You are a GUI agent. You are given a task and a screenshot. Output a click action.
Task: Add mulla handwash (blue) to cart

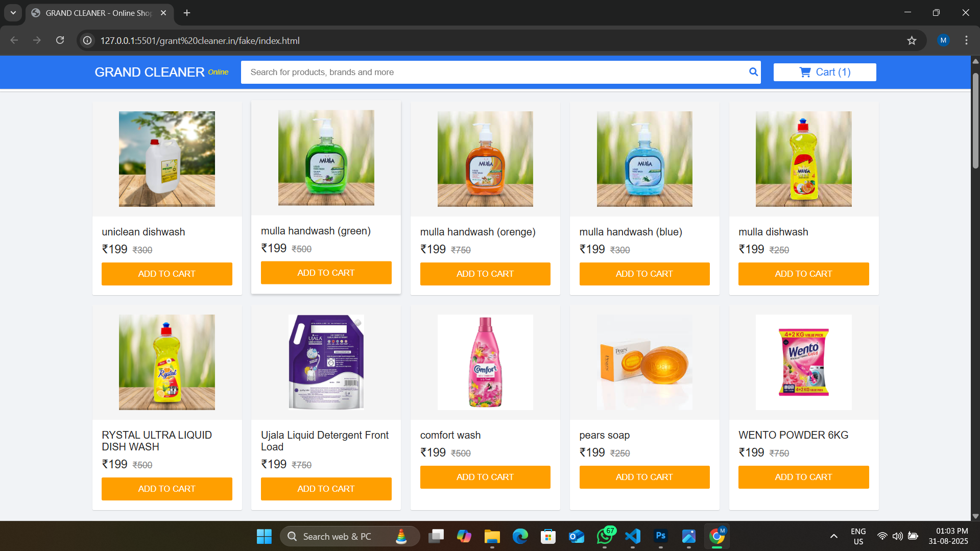coord(644,274)
